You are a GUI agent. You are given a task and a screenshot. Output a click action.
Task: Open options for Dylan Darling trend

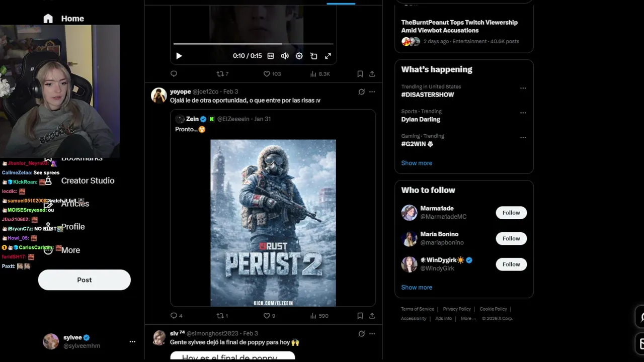tap(523, 113)
